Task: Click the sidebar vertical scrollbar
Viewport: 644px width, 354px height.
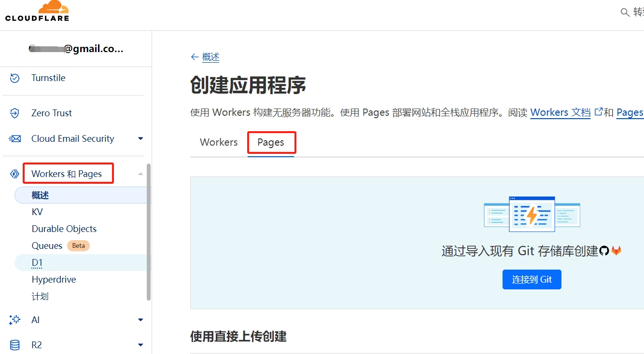Action: point(149,231)
